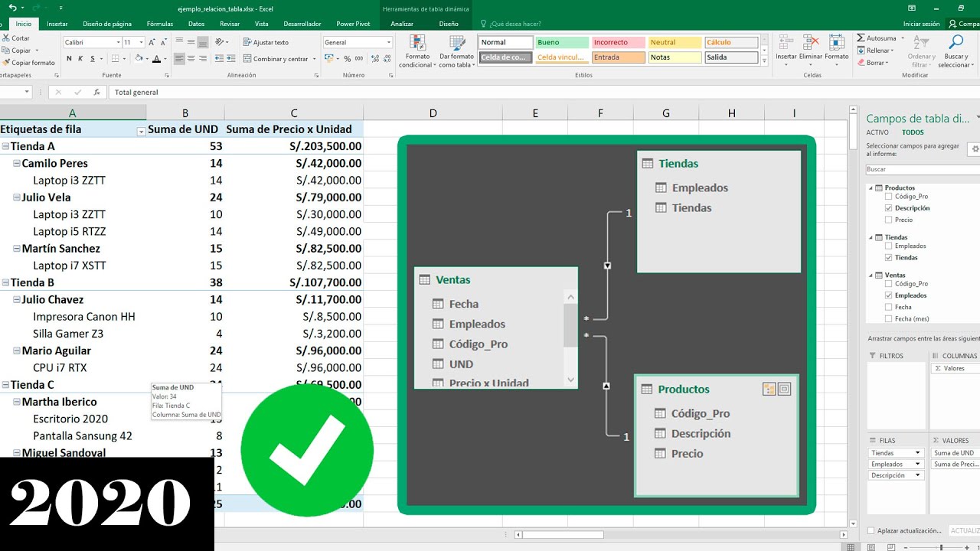Click the font color A icon
This screenshot has width=980, height=551.
point(156,59)
